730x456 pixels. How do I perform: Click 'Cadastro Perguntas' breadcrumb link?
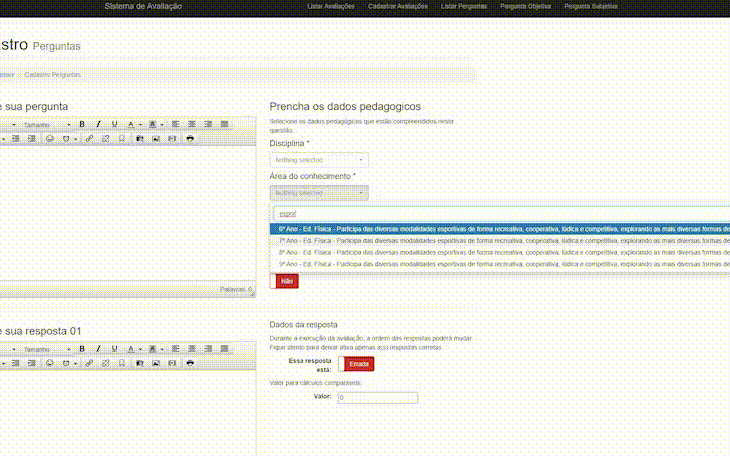click(52, 74)
